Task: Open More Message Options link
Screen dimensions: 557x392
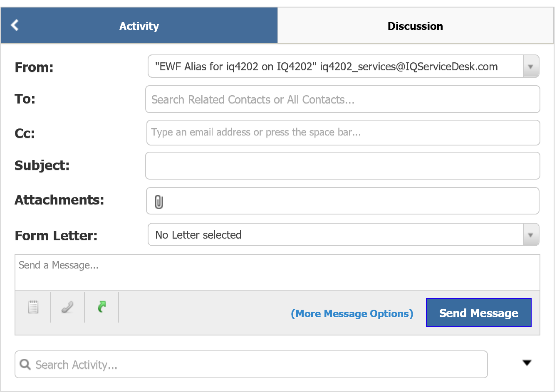Action: [x=352, y=313]
